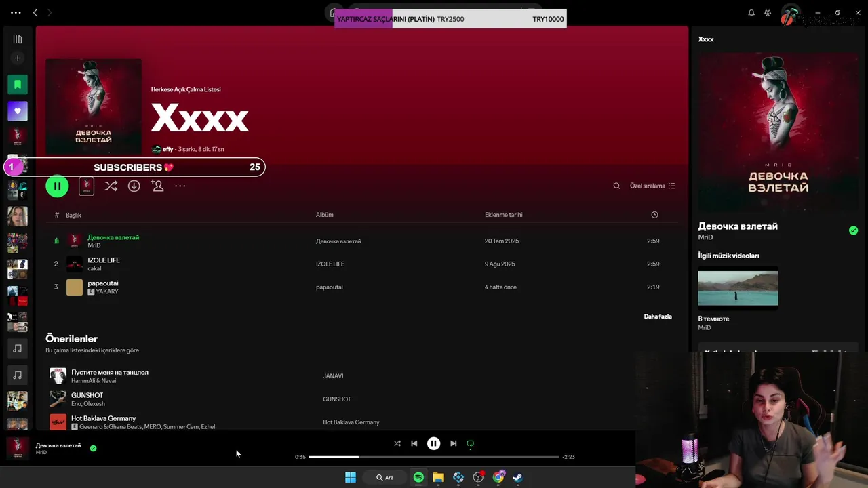Image resolution: width=868 pixels, height=488 pixels.
Task: Click now-playing cover in bottom left
Action: coord(18,447)
